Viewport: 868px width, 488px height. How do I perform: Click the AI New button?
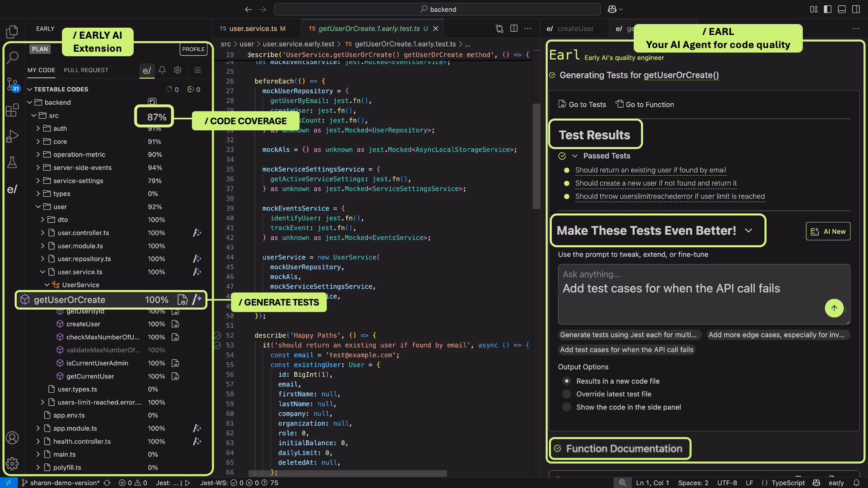[828, 231]
